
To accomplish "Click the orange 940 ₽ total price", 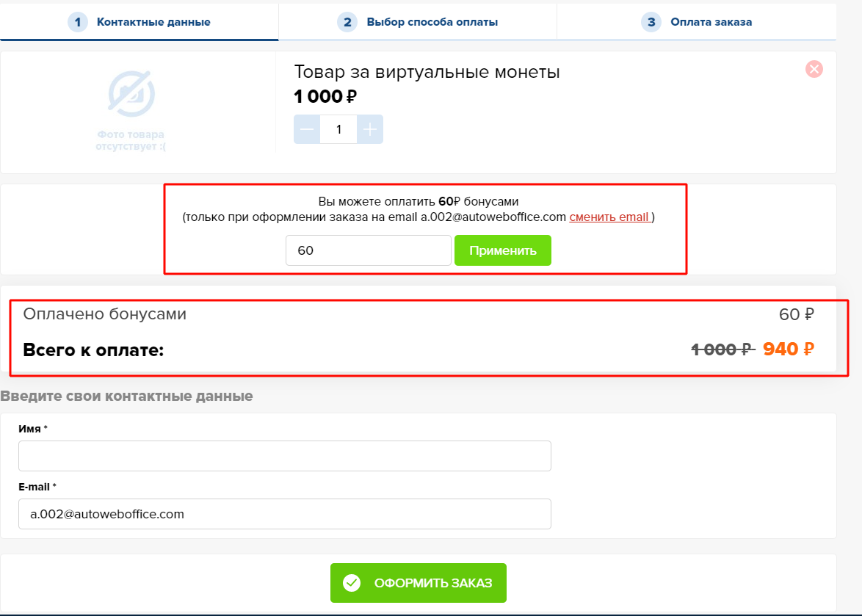I will point(789,349).
